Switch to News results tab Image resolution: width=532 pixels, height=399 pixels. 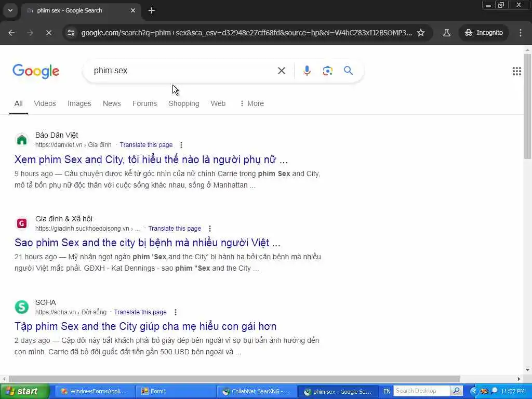coord(112,103)
